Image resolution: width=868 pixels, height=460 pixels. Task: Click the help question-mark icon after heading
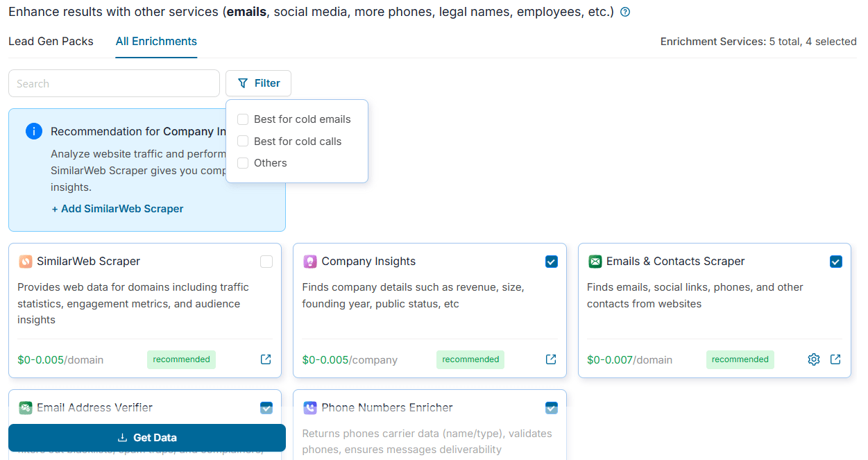pyautogui.click(x=625, y=12)
